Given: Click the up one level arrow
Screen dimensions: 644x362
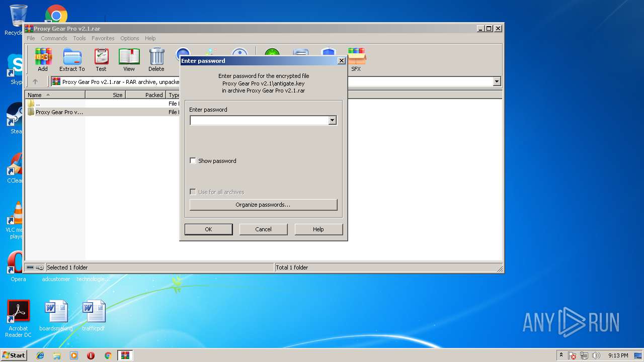Looking at the screenshot, I should click(x=35, y=81).
